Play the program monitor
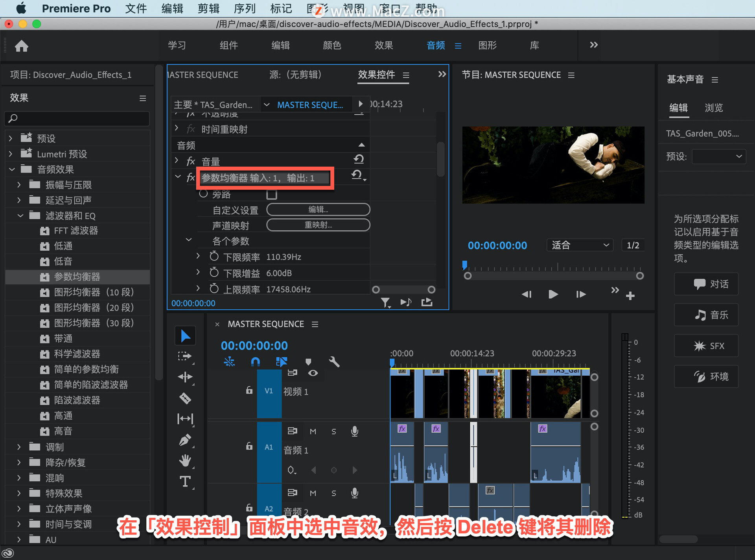Image resolution: width=755 pixels, height=560 pixels. click(x=553, y=294)
